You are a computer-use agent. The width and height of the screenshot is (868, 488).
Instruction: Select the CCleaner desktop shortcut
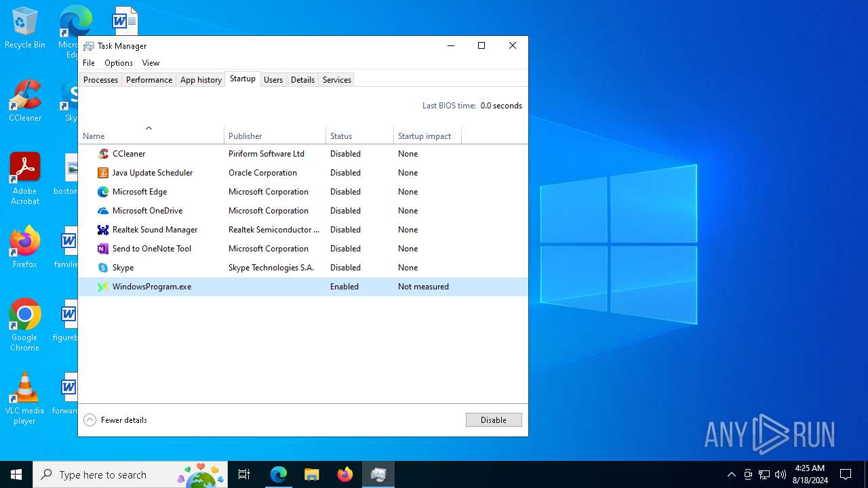pos(25,101)
